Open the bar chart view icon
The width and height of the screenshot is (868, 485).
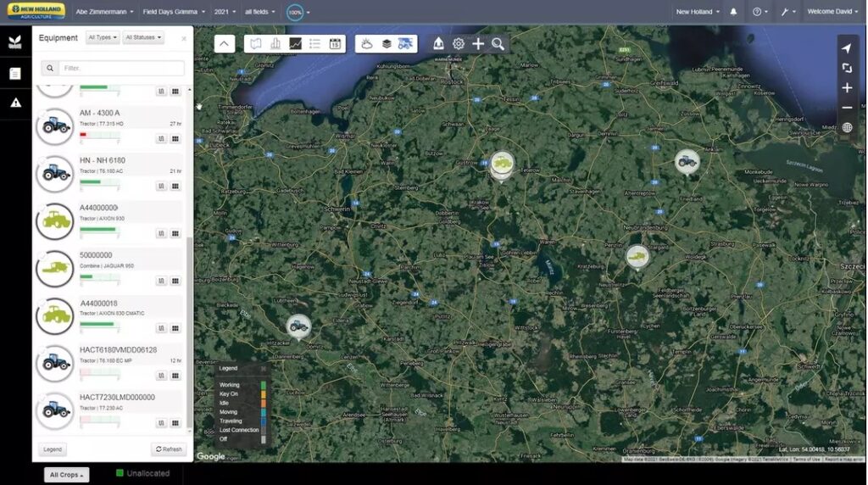click(275, 44)
